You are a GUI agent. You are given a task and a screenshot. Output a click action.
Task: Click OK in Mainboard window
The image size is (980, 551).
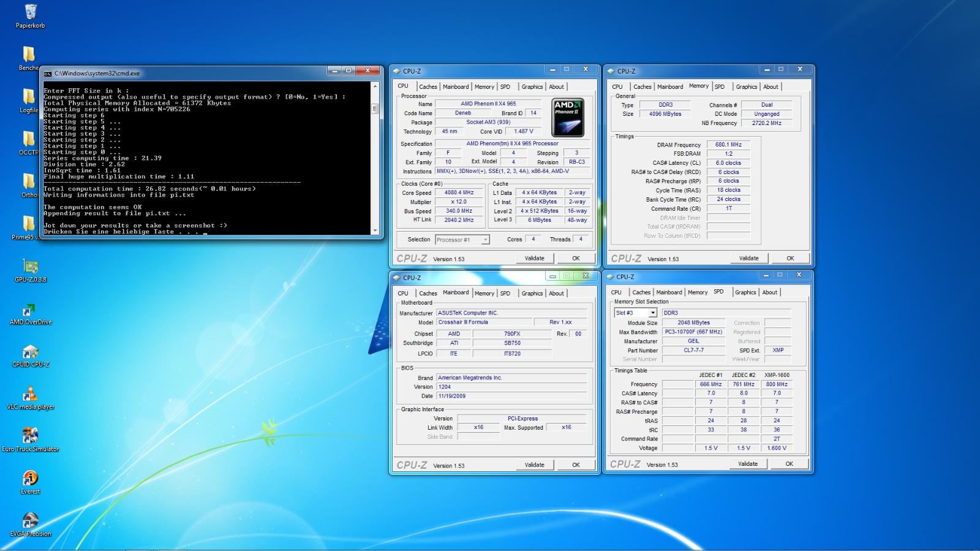[x=576, y=465]
